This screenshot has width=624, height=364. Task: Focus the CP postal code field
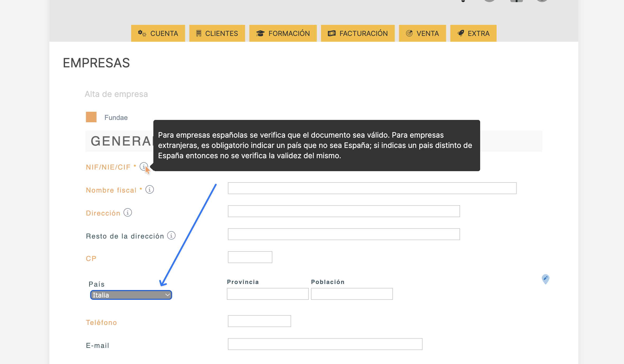click(x=250, y=257)
